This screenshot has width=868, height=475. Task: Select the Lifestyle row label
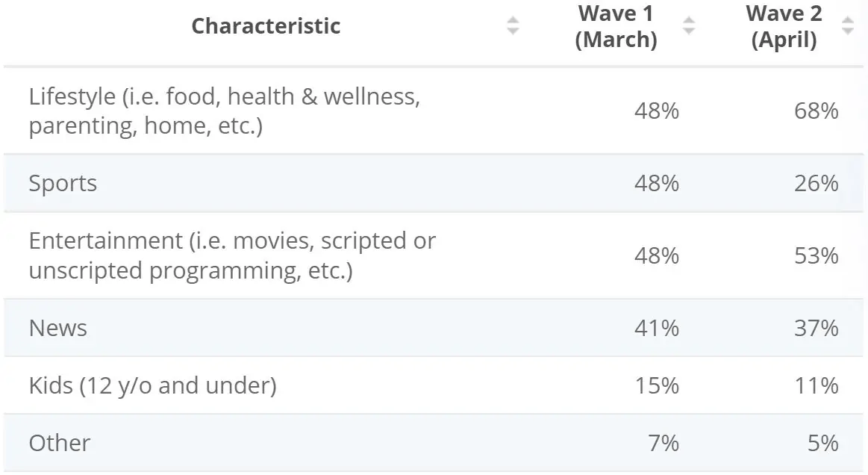pos(224,111)
